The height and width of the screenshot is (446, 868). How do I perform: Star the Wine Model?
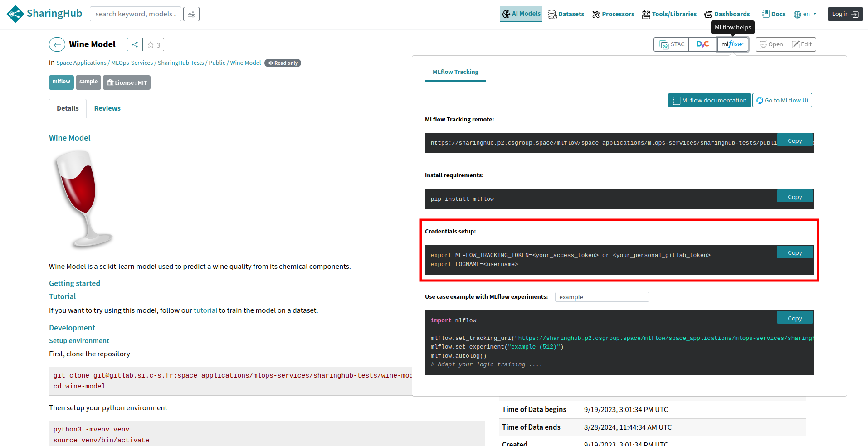click(154, 44)
